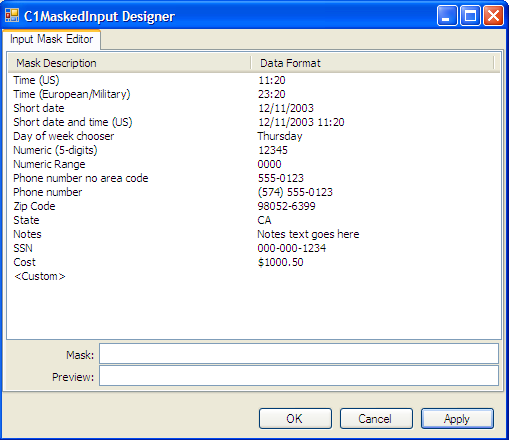Maximize the Designer window
The image size is (509, 440).
pyautogui.click(x=470, y=16)
